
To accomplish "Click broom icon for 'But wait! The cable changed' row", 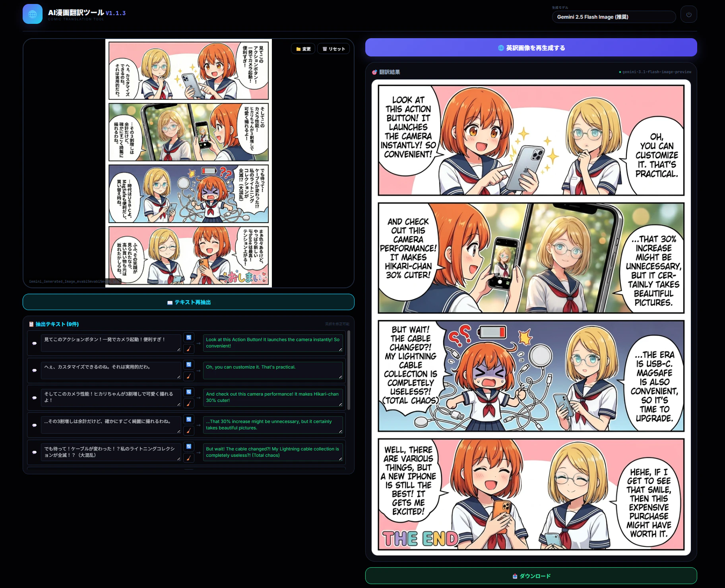I will coord(189,458).
